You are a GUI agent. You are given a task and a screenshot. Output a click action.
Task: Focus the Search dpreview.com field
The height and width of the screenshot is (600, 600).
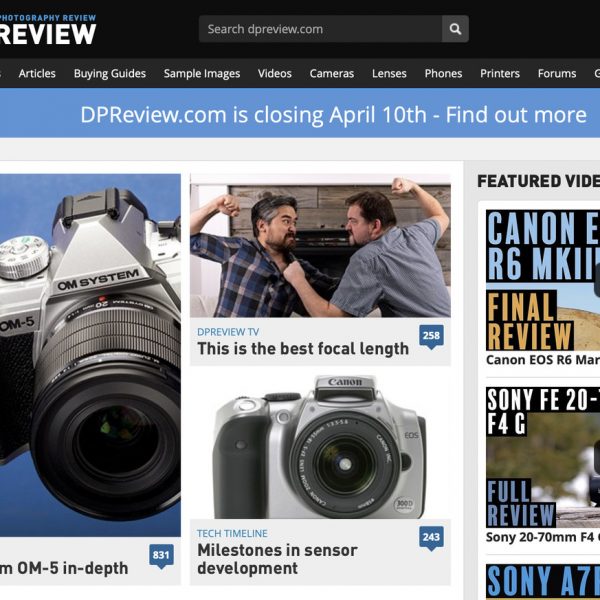320,29
